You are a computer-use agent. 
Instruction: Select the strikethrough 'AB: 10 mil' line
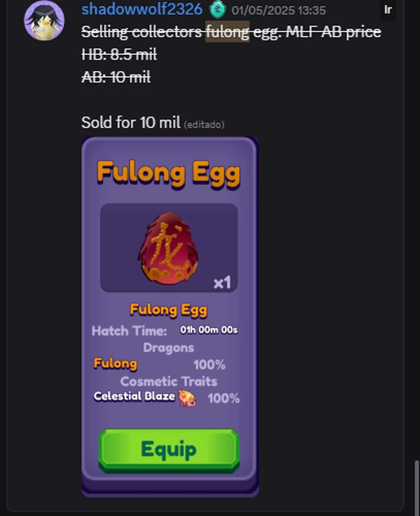pos(116,77)
